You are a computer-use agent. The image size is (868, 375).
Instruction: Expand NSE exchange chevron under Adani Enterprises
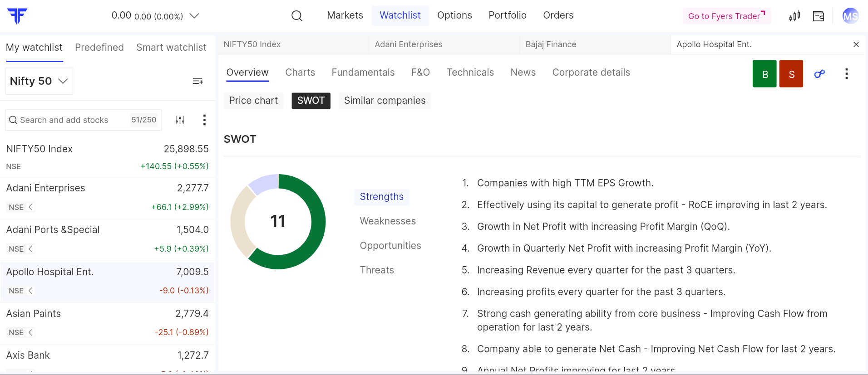point(31,207)
